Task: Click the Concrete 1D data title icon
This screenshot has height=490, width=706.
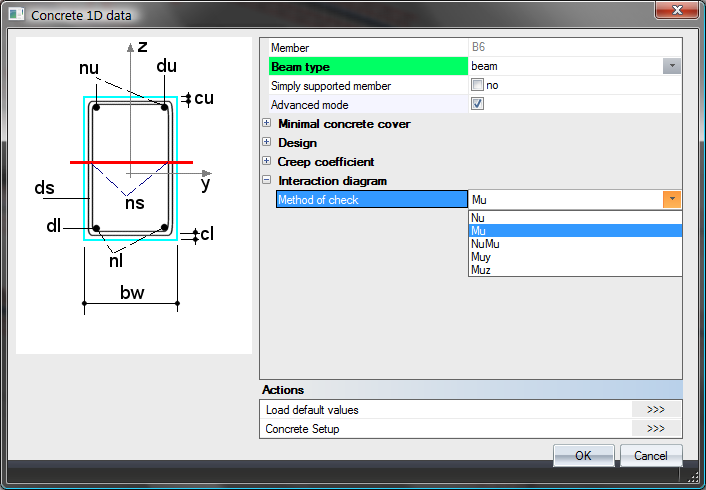Action: point(16,15)
